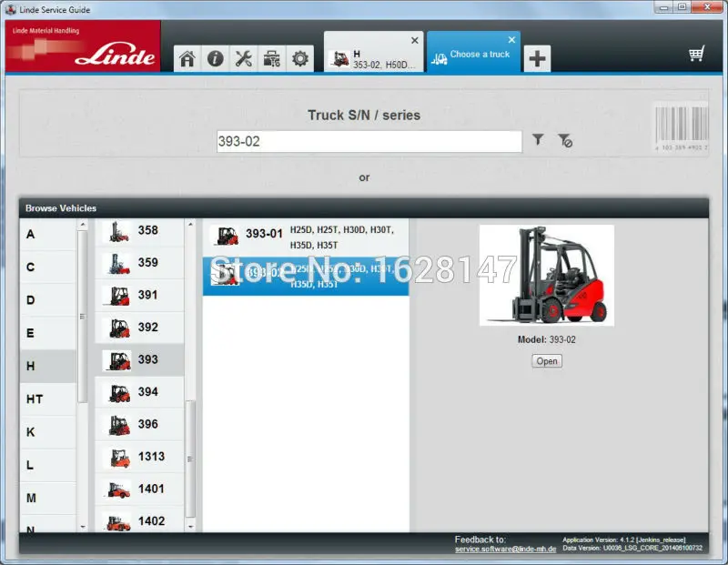Open the Home icon in toolbar
The height and width of the screenshot is (565, 728).
pos(187,59)
